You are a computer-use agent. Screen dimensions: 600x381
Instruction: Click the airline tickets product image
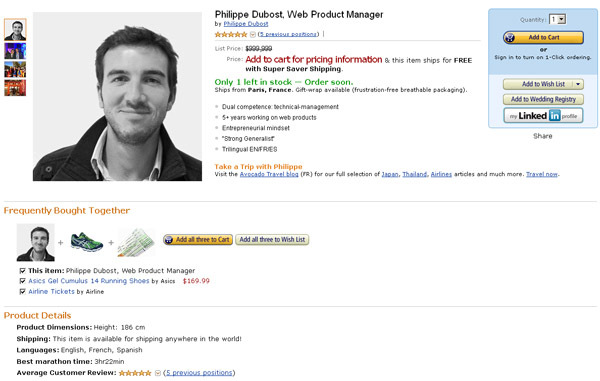[136, 242]
